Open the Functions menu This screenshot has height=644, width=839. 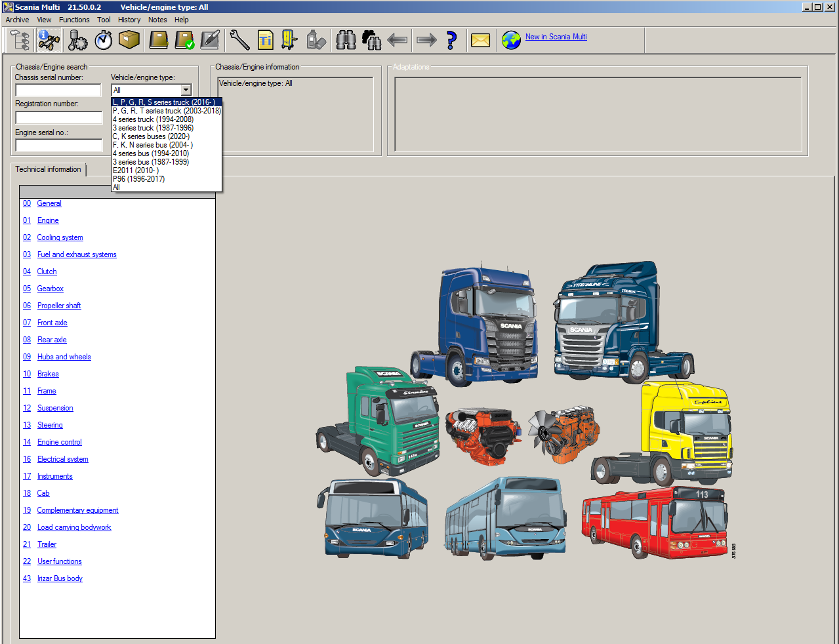tap(74, 20)
